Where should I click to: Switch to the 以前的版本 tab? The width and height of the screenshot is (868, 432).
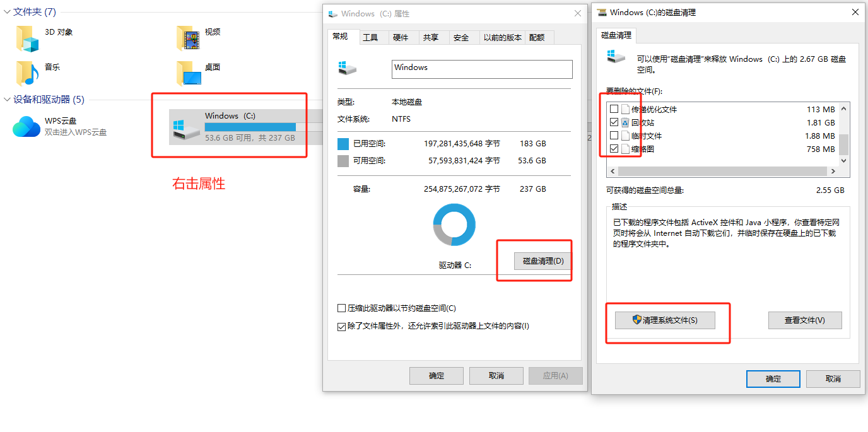tap(502, 38)
